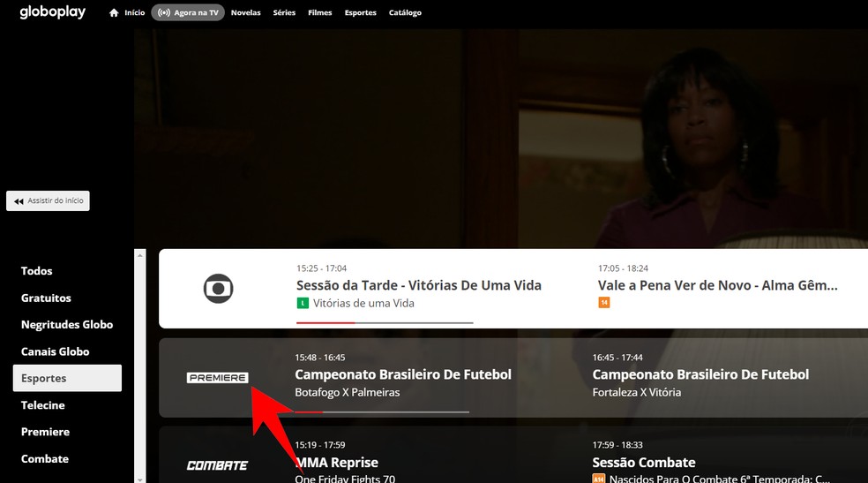Open the Telecine channel group
The image size is (868, 483).
[x=42, y=405]
